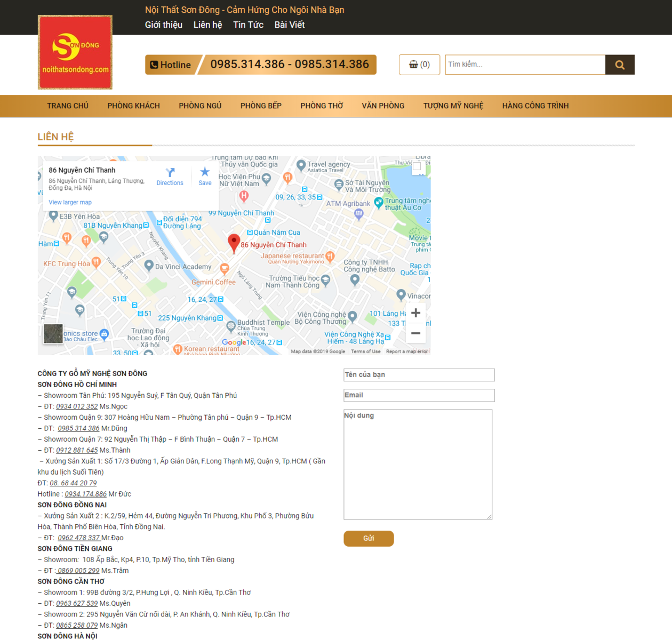Click phone link 0962 478 337
This screenshot has width=672, height=640.
pyautogui.click(x=79, y=538)
